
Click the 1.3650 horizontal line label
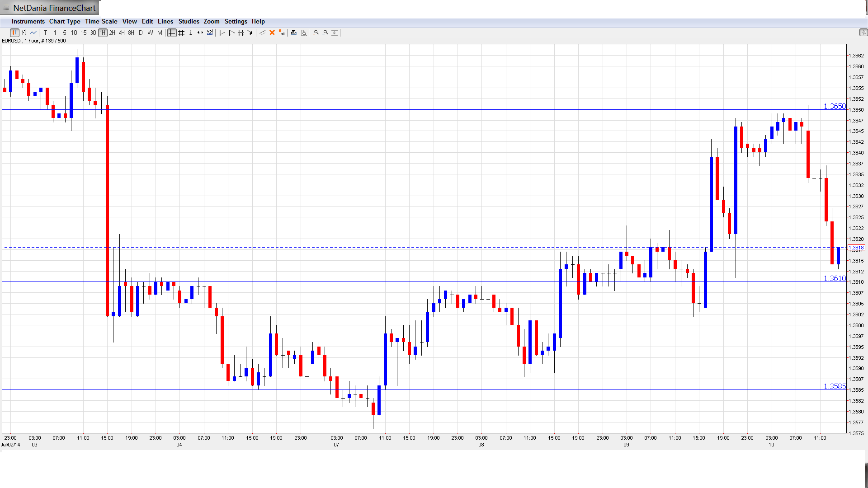click(834, 106)
